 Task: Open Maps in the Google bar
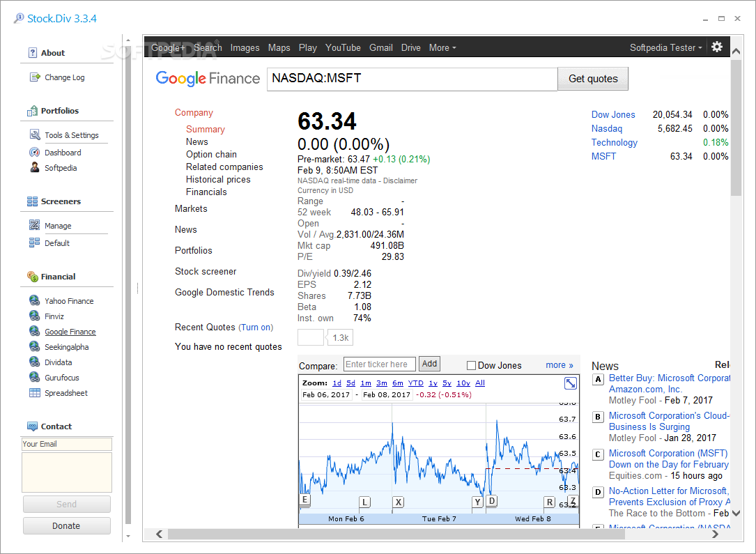coord(279,47)
